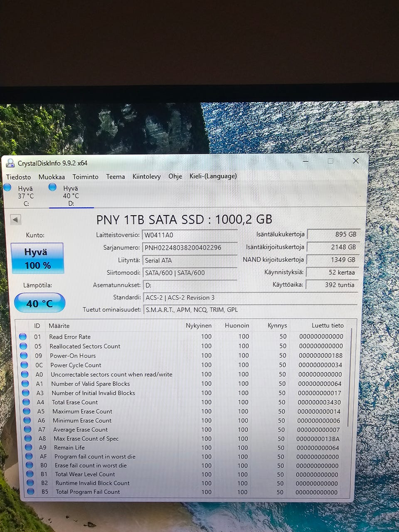The image size is (399, 532).
Task: Click the status icon for Remain Life
Action: (28, 448)
